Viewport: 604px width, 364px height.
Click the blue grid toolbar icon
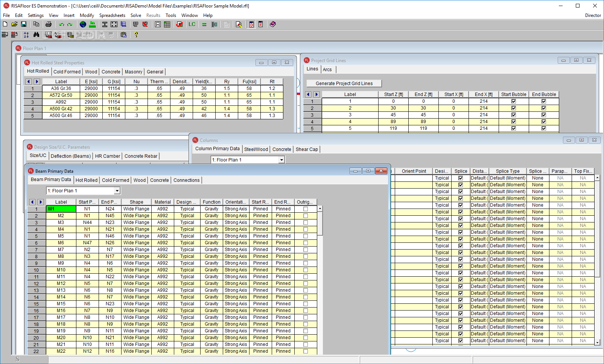point(123,24)
